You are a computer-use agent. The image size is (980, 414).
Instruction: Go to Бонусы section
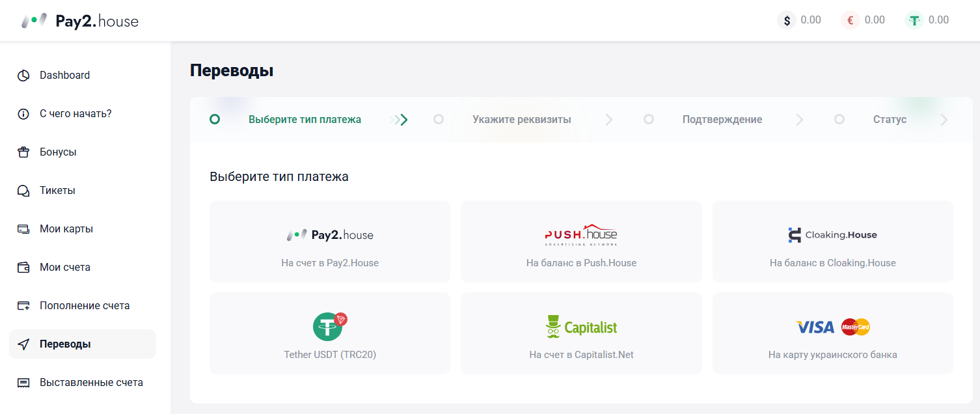[x=83, y=152]
